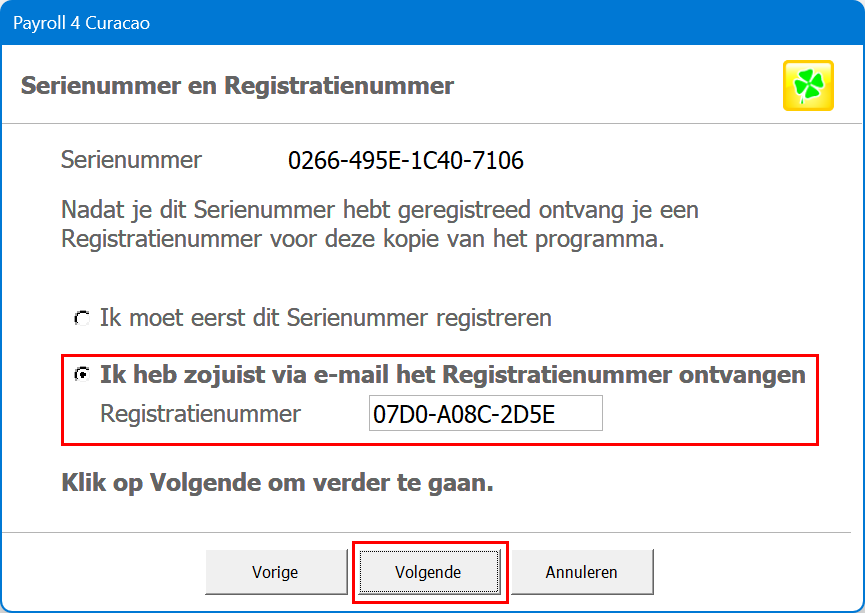Continue with the Volgende button
This screenshot has width=865, height=613.
coord(428,573)
